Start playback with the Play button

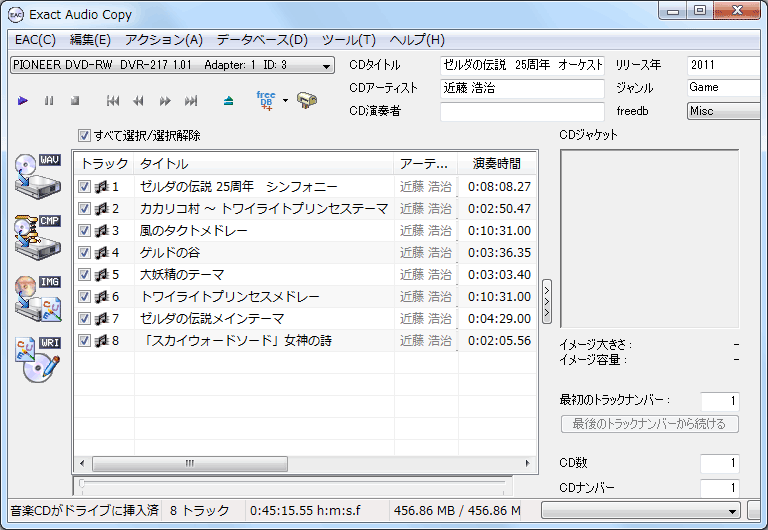coord(23,101)
